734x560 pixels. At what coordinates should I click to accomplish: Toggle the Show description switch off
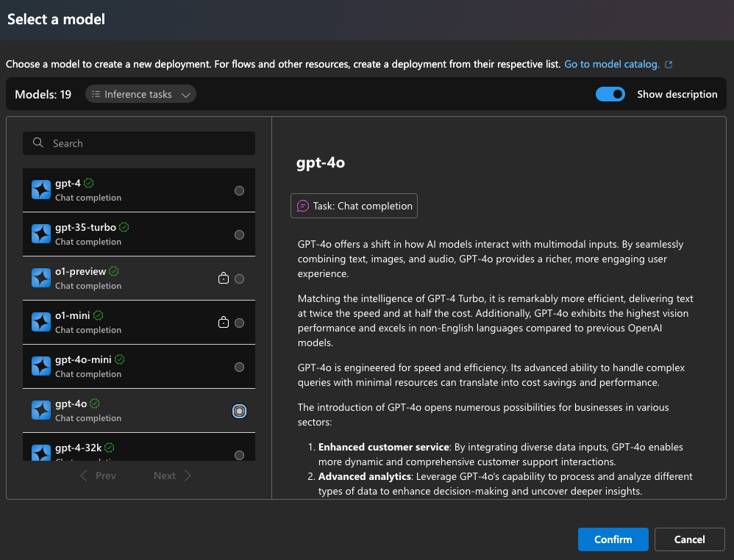point(610,94)
